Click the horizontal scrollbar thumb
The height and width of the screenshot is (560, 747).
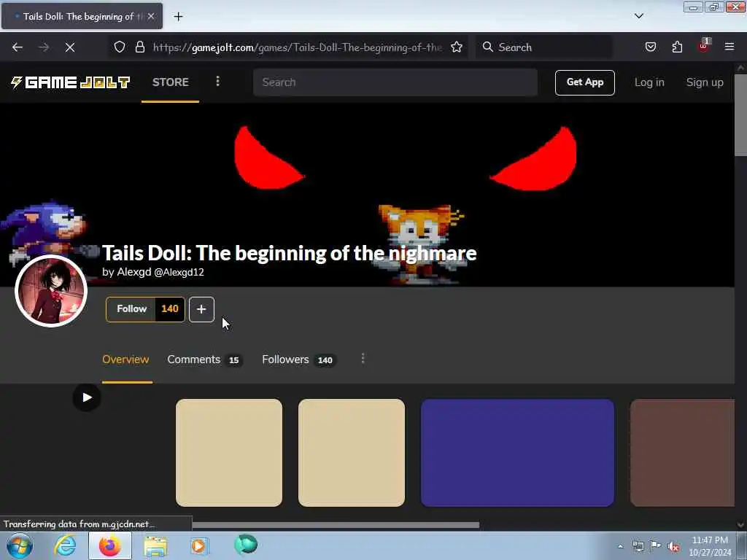pyautogui.click(x=336, y=525)
